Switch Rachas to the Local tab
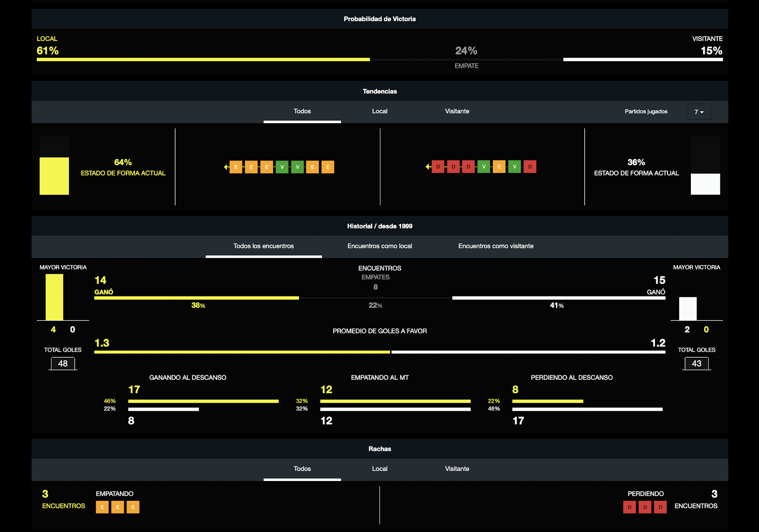This screenshot has width=759, height=532. coord(379,469)
